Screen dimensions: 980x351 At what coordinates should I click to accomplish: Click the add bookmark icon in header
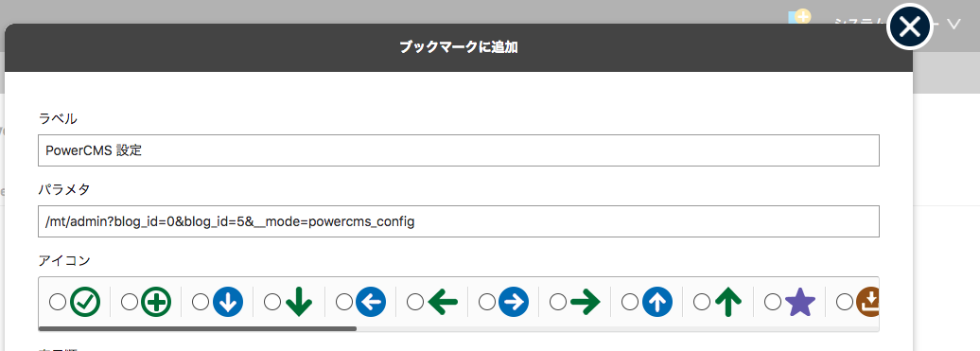coord(800,17)
